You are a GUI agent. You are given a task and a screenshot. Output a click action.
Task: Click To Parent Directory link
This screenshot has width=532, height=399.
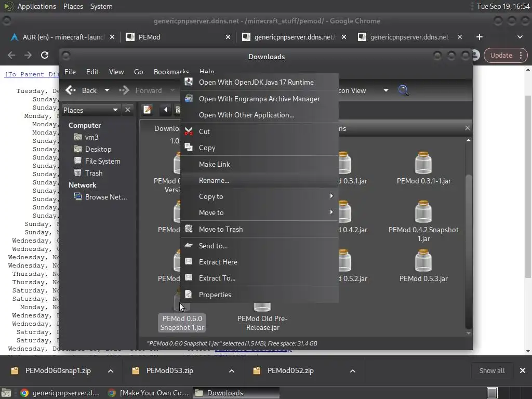(31, 74)
